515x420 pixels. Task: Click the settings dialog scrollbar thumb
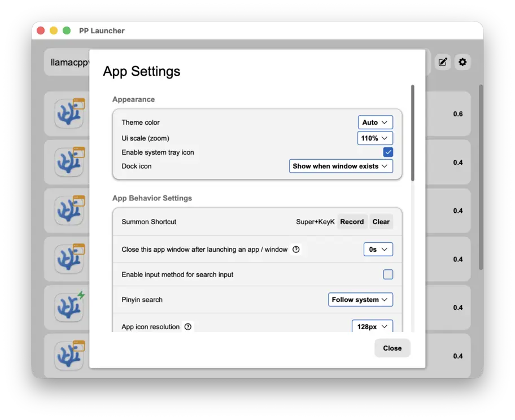413,133
